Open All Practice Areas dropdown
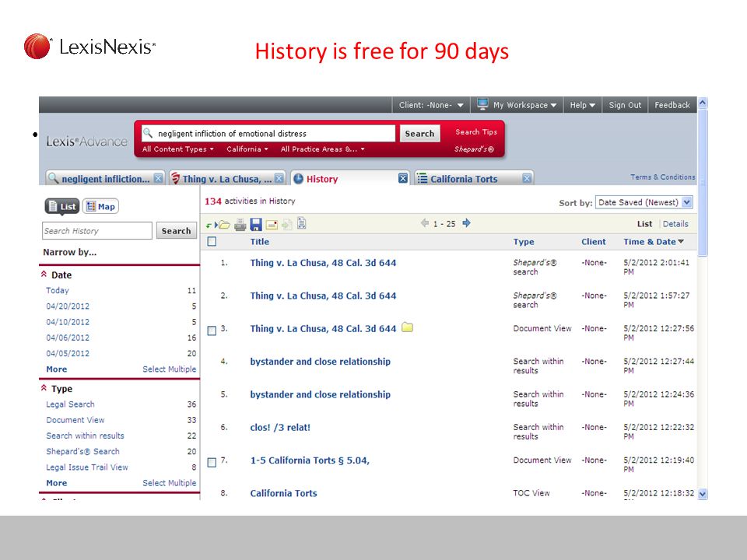The image size is (747, 560). [322, 149]
